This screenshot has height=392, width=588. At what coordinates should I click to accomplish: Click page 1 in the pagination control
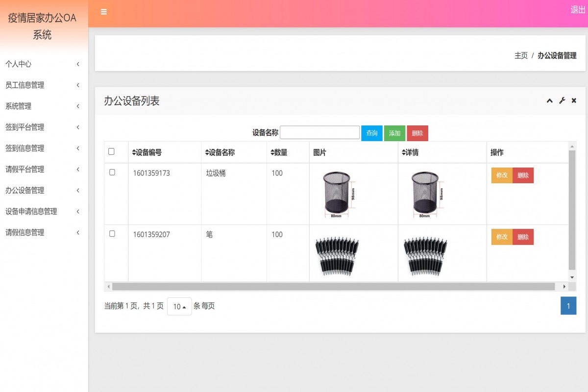coord(568,305)
